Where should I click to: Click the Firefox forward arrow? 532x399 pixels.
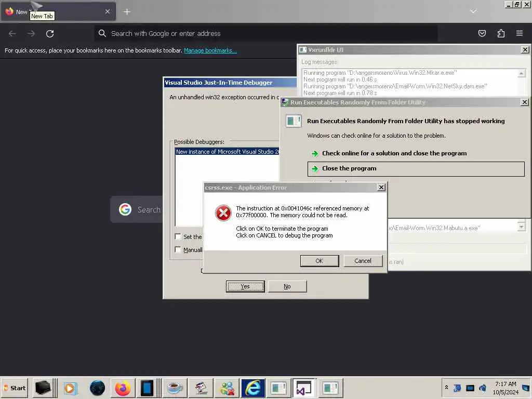pos(31,34)
